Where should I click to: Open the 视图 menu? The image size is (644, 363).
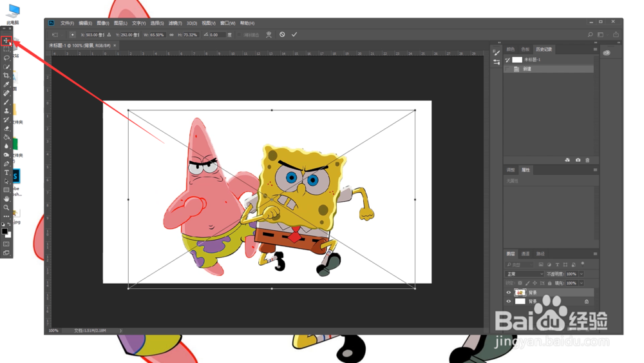[x=209, y=23]
